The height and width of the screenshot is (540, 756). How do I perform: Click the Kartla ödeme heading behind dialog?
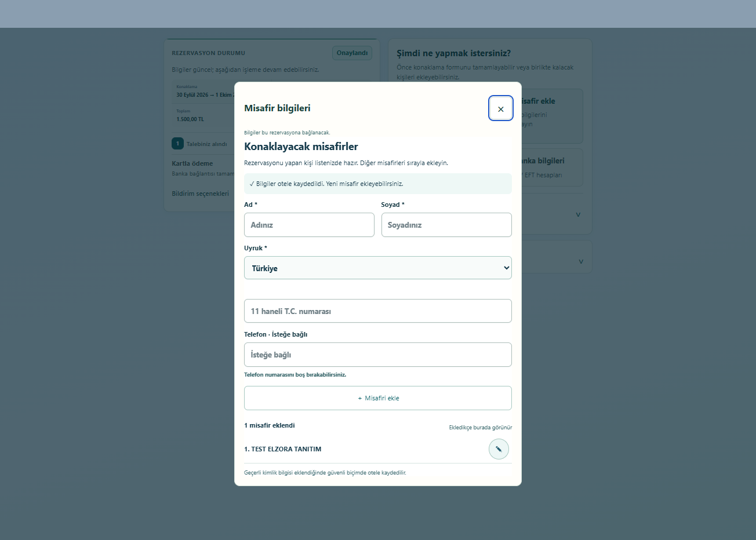[192, 163]
